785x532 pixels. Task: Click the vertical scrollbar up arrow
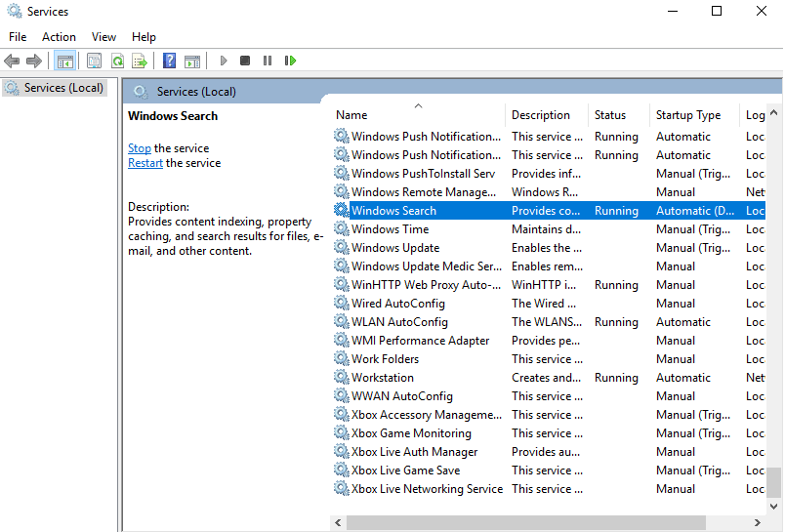tap(774, 113)
